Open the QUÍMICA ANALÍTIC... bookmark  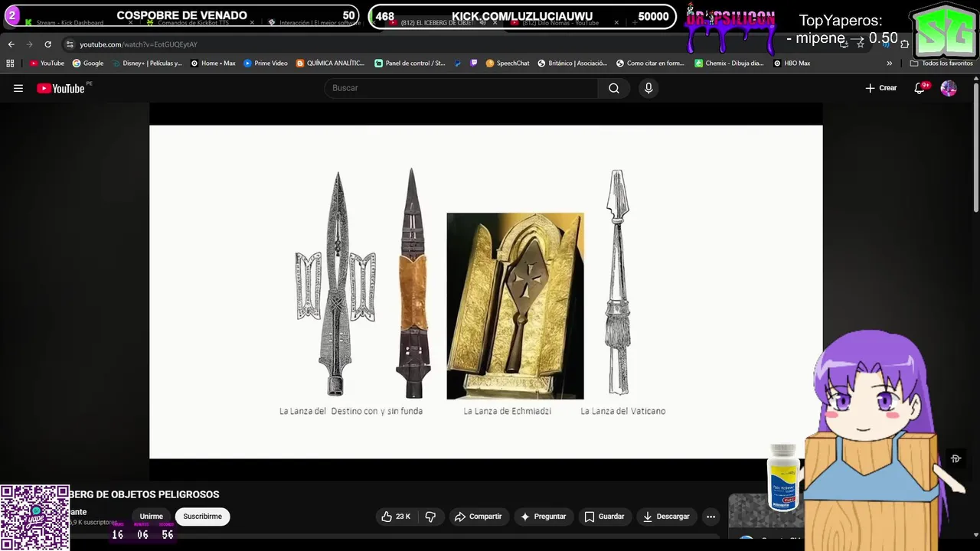331,63
